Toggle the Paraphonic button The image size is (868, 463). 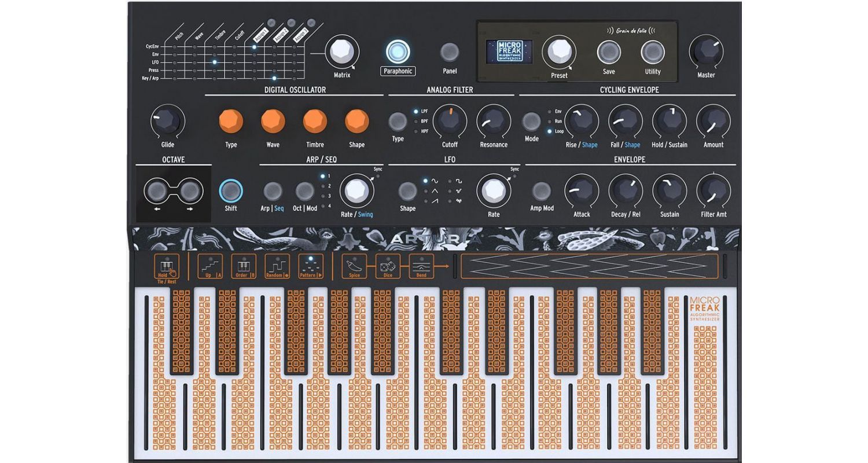click(x=398, y=52)
